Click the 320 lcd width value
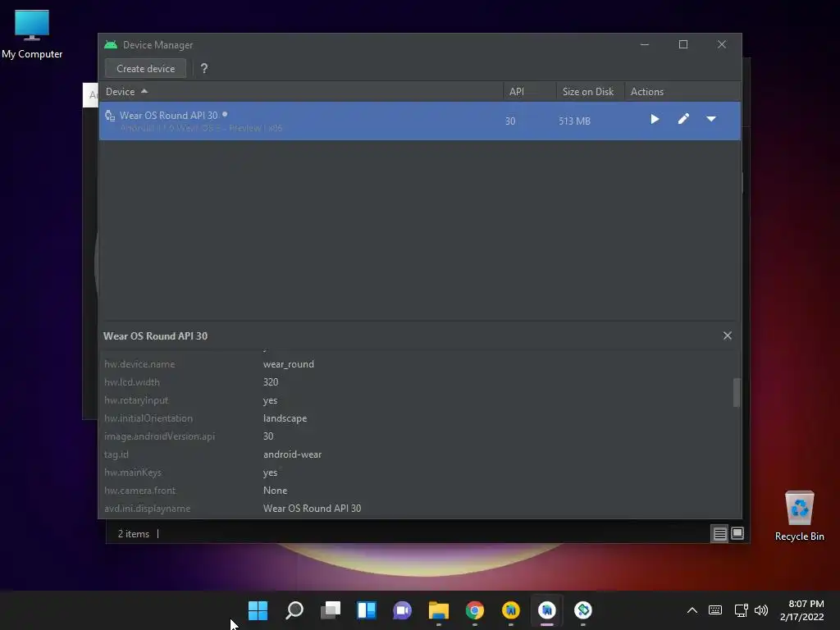The width and height of the screenshot is (840, 630). [x=271, y=382]
